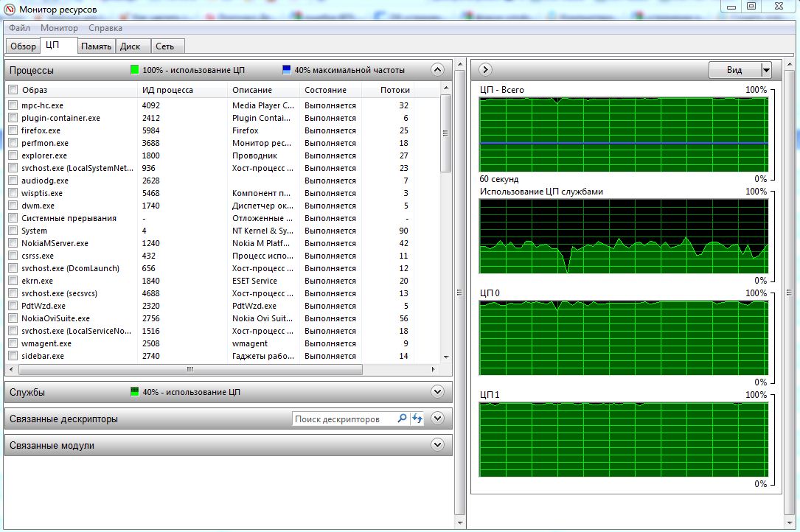Click the ЦП - Всего usage graph

[624, 134]
